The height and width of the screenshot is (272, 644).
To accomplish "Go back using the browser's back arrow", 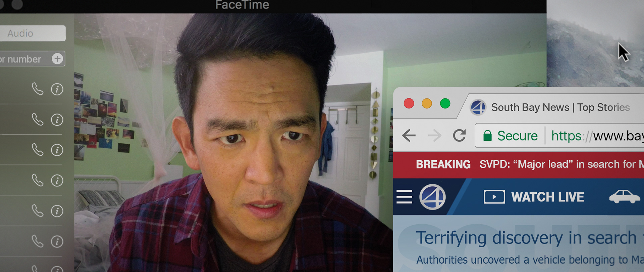I will (x=409, y=136).
